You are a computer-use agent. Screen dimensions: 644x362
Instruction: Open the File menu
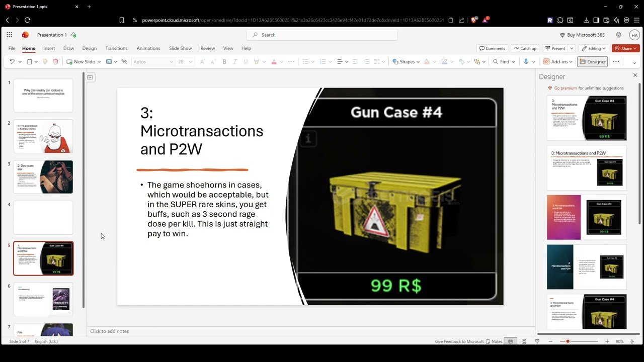pos(12,48)
